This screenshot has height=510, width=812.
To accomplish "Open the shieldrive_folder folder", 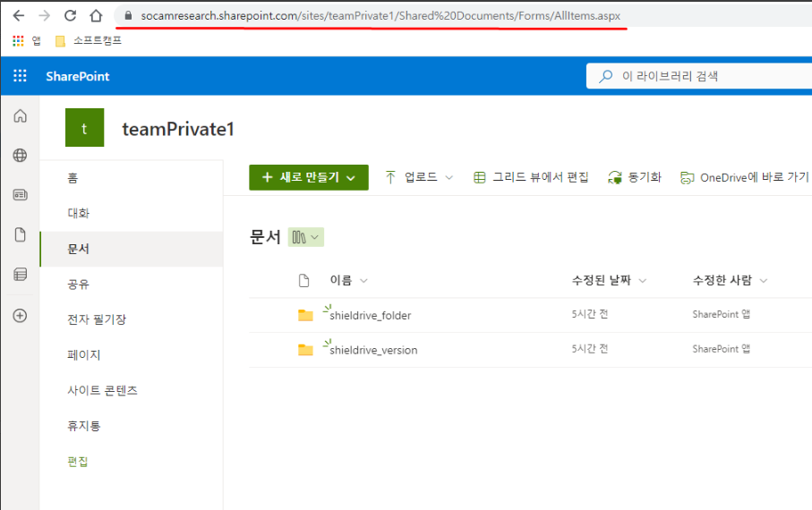I will [371, 315].
